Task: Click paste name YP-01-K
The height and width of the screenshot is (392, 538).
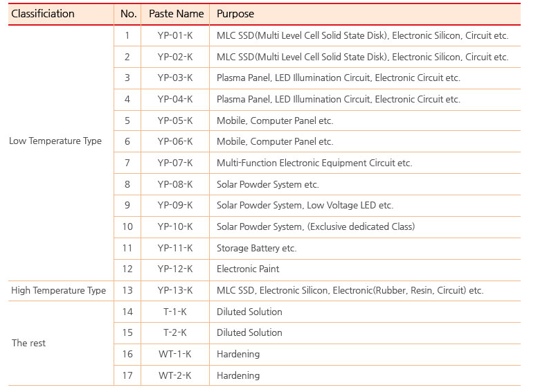Action: click(x=175, y=35)
